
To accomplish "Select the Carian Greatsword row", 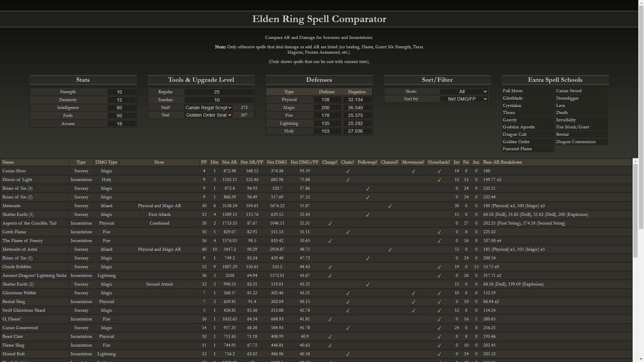I will tap(316, 328).
